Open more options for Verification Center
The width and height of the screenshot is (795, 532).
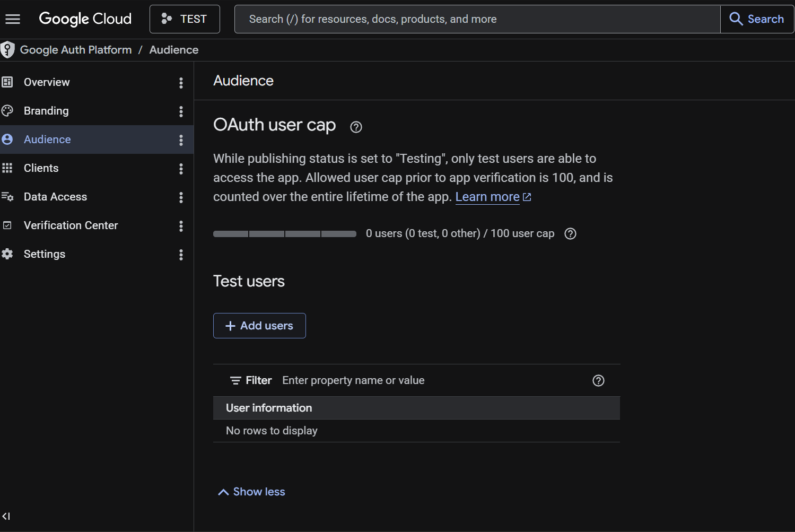(x=181, y=226)
